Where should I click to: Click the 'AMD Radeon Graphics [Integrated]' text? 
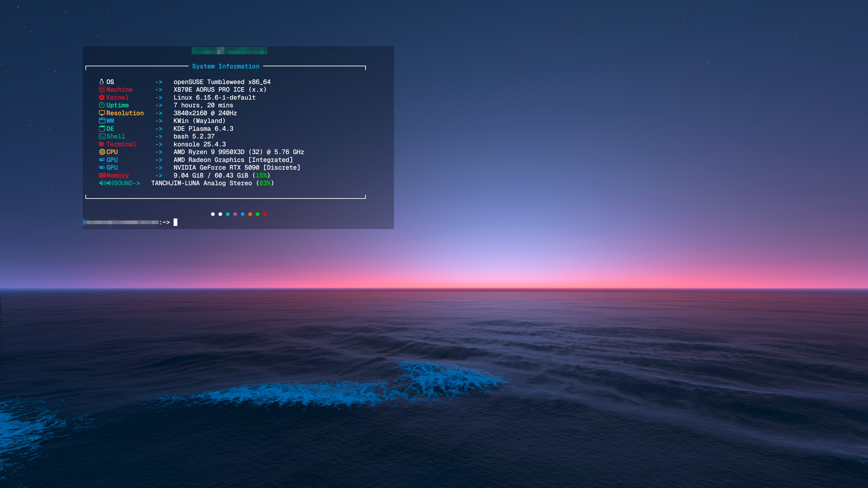pyautogui.click(x=233, y=160)
